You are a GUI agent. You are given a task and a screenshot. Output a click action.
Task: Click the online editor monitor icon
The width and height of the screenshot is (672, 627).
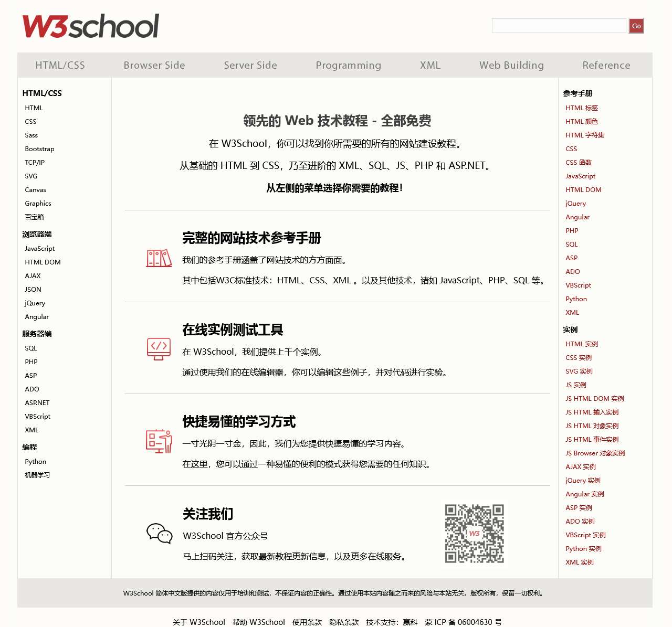159,349
